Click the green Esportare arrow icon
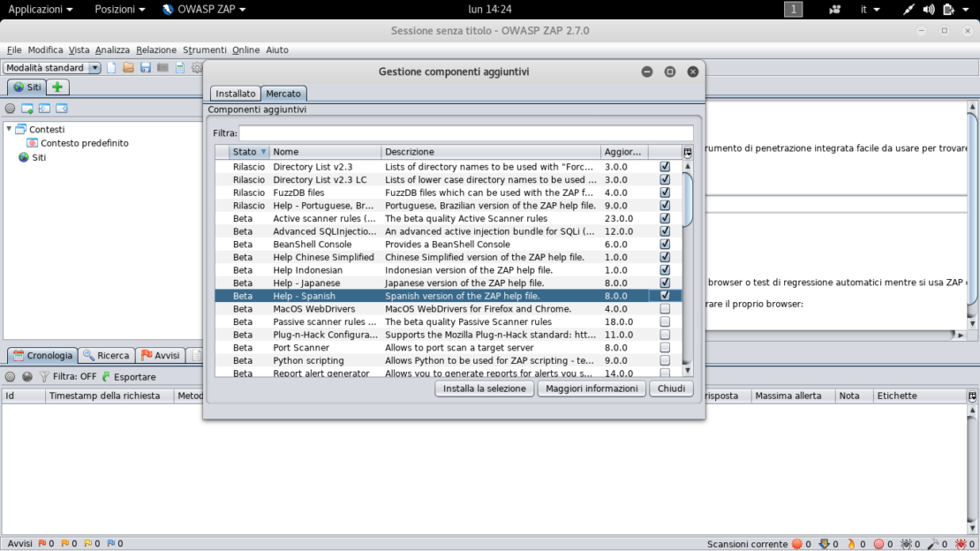980x551 pixels. 106,376
